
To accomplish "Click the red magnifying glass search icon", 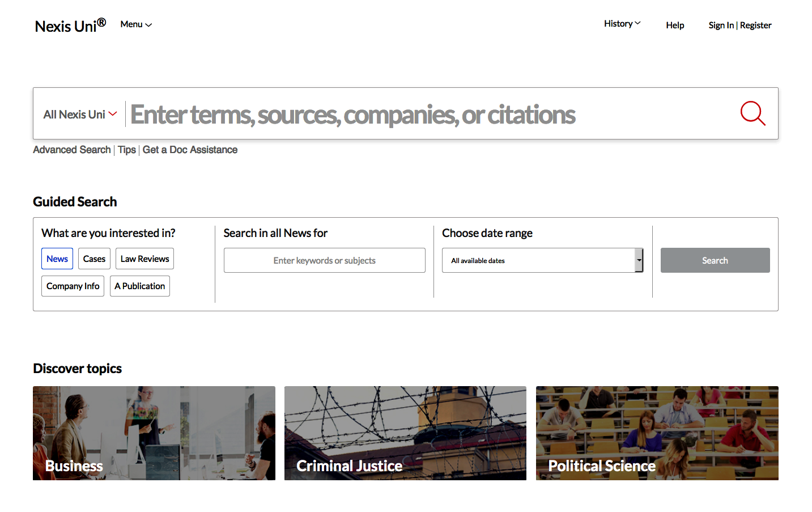I will (x=753, y=113).
